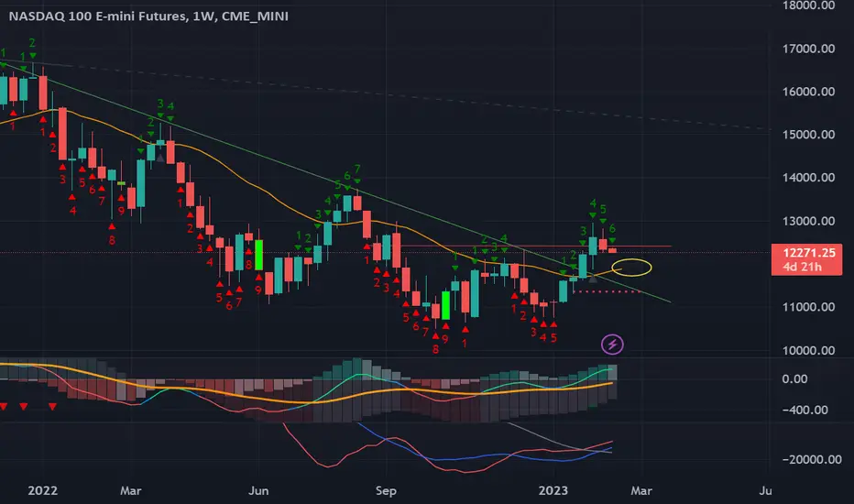This screenshot has height=504, width=854.
Task: Click the 4d 21h bar countdown label
Action: (802, 267)
